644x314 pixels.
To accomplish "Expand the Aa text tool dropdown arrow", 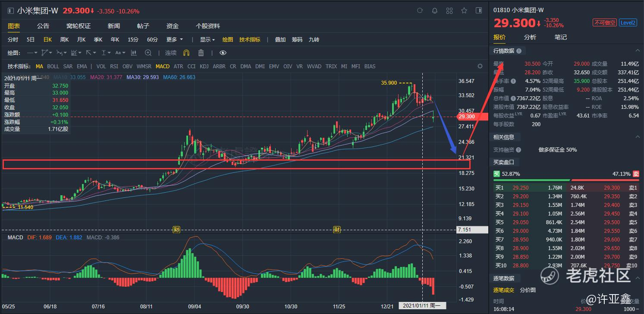I will [124, 53].
